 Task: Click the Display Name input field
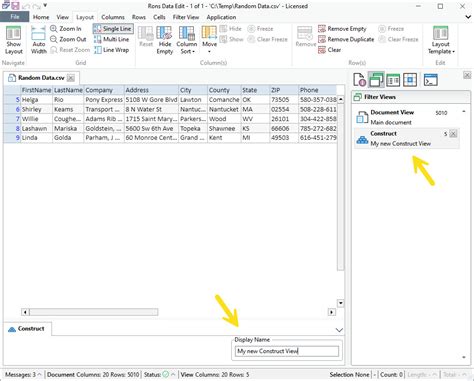(x=287, y=351)
